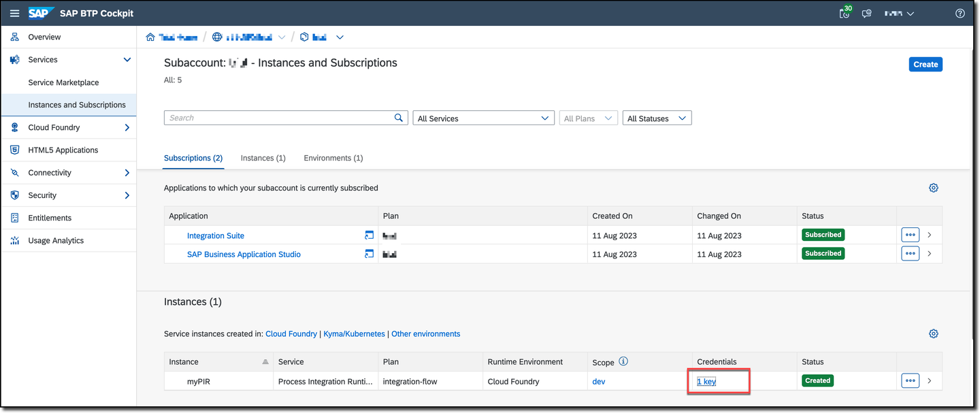Click the Overview sidebar icon

15,37
